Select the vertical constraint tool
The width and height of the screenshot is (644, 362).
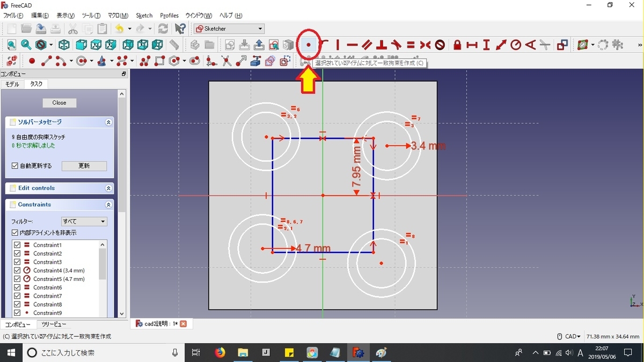tap(338, 45)
